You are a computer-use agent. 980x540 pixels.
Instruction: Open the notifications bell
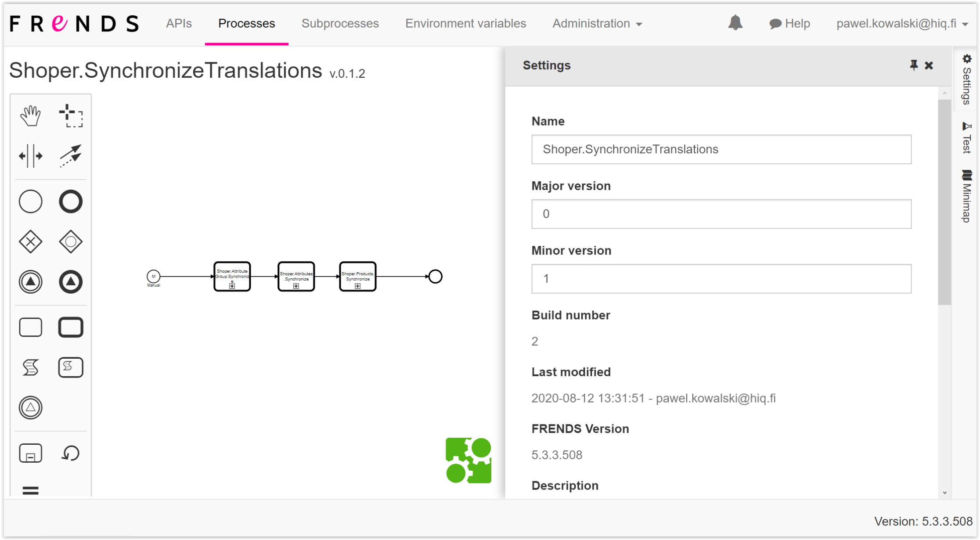click(x=735, y=23)
